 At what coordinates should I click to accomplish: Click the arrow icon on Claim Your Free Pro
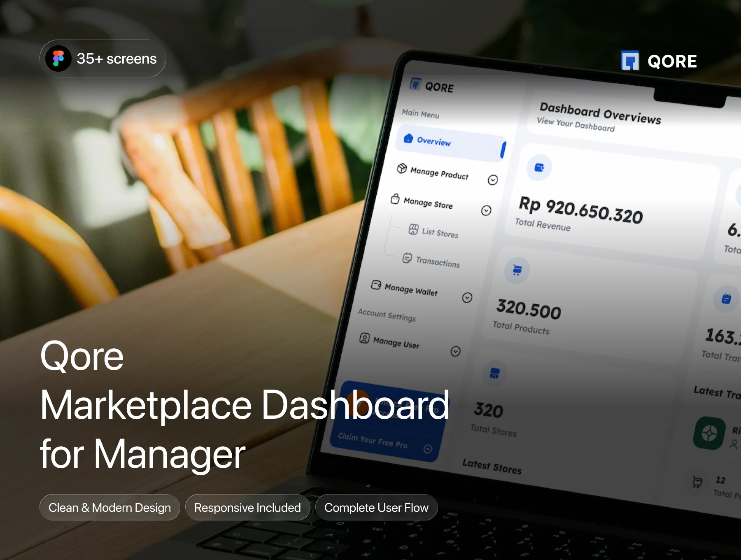428,449
